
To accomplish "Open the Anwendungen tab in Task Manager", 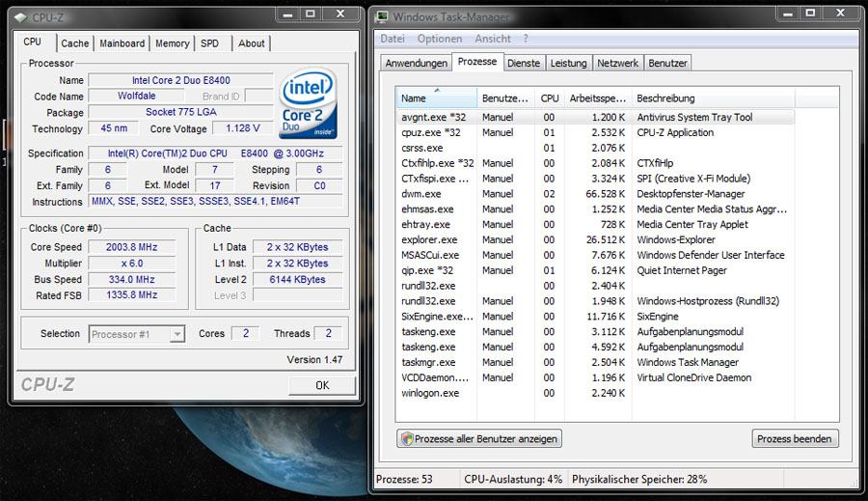I will pos(417,63).
